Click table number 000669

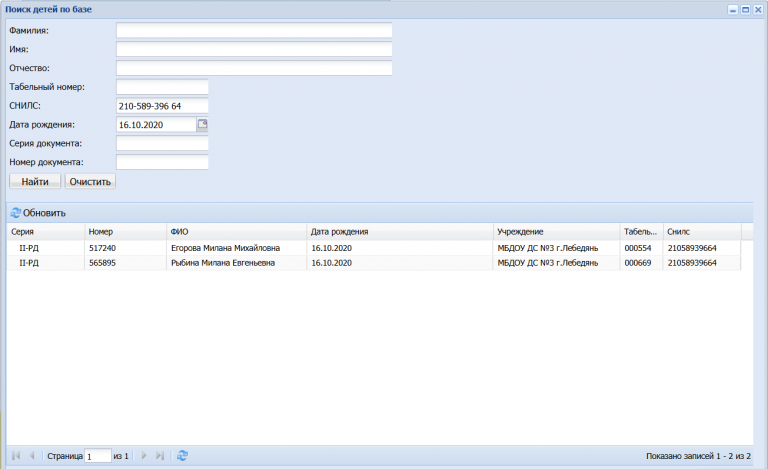click(638, 263)
